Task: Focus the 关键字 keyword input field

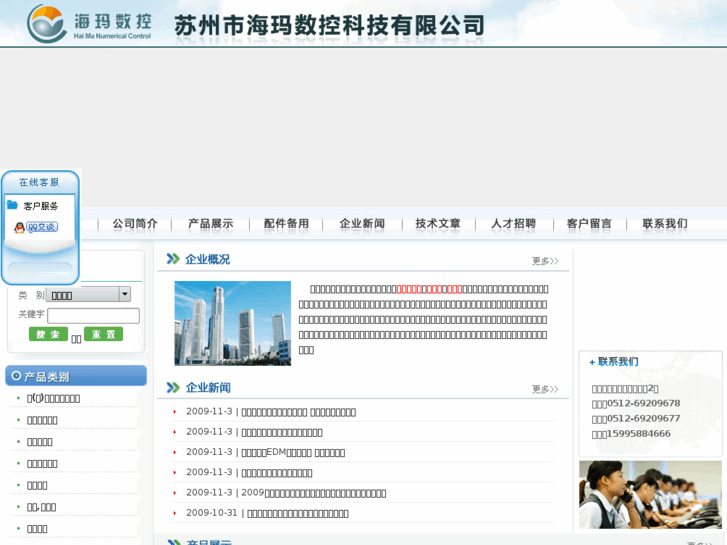Action: (93, 315)
